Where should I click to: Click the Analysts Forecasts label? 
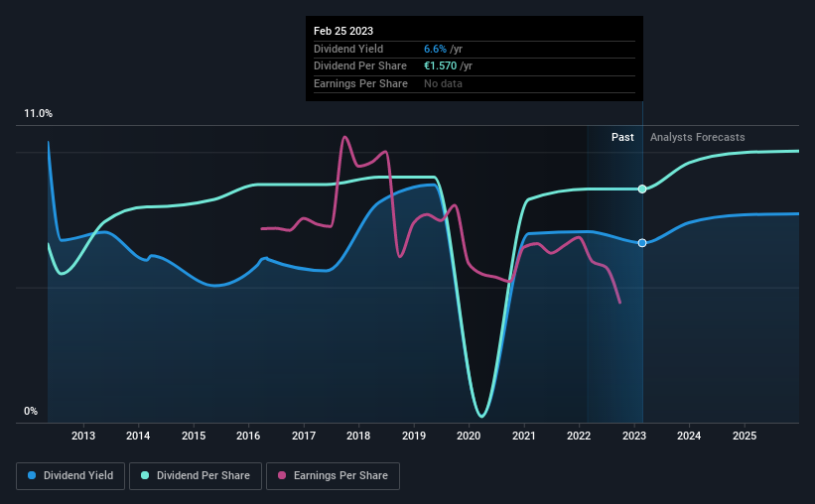pos(698,137)
